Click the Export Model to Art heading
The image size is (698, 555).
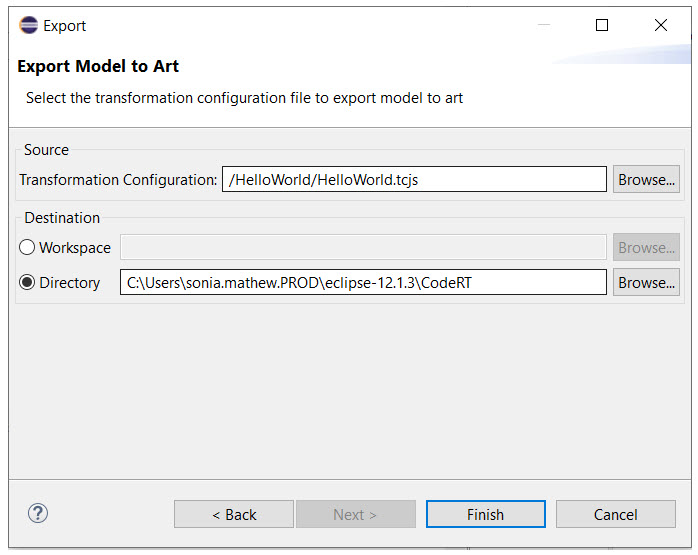(x=98, y=66)
